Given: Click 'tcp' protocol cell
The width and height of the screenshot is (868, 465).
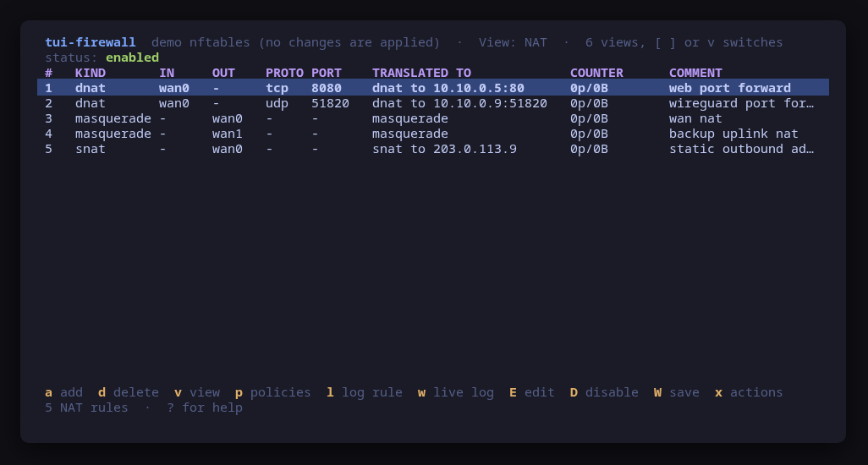Looking at the screenshot, I should click(277, 88).
